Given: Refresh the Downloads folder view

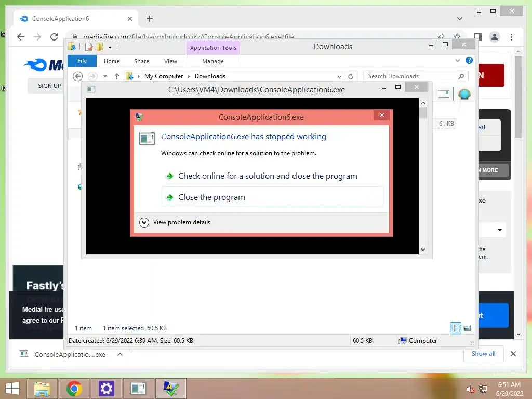Looking at the screenshot, I should tap(351, 77).
